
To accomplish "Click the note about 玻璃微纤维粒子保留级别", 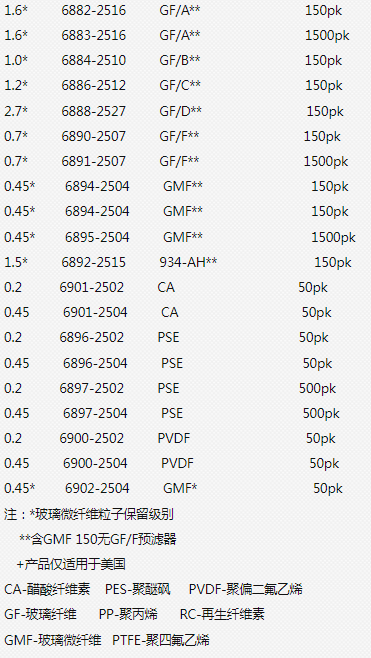I will (x=89, y=514).
